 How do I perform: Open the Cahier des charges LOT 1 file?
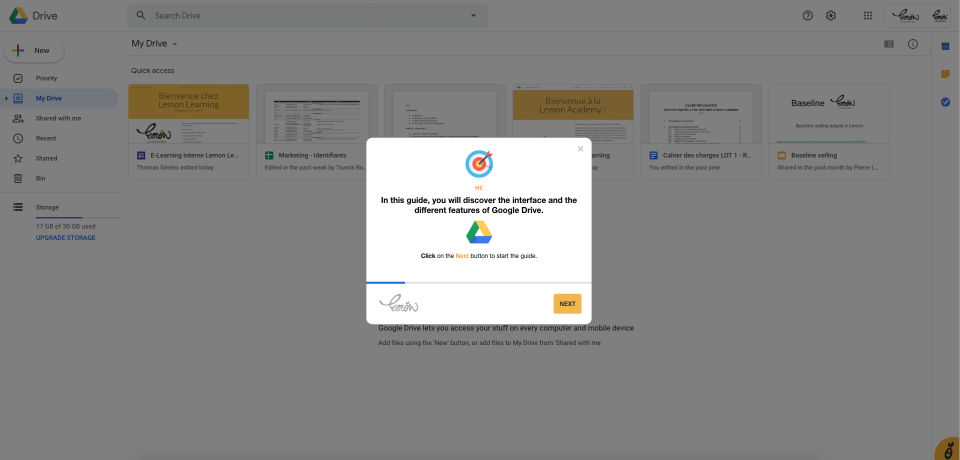pos(701,132)
